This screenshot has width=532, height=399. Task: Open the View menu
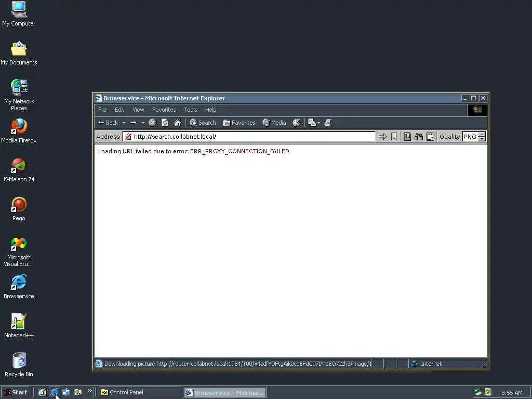pos(138,110)
